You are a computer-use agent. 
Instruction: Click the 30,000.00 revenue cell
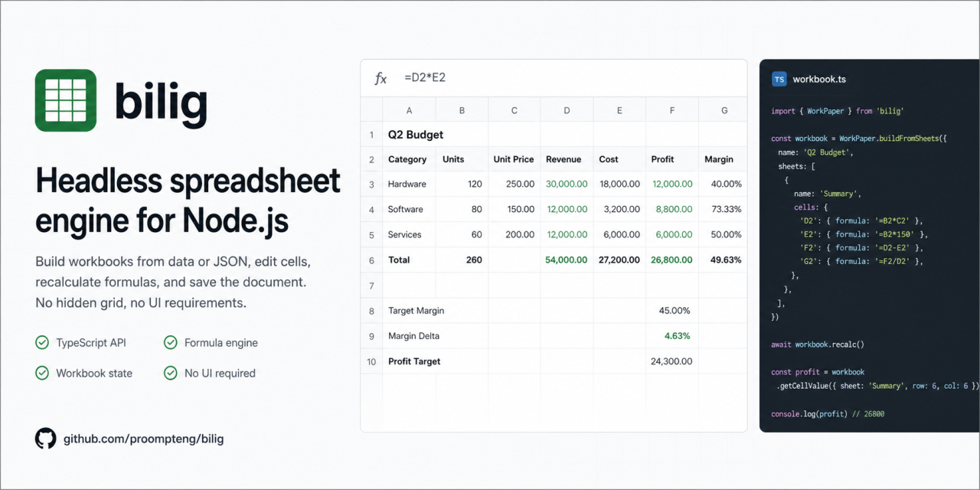point(567,185)
